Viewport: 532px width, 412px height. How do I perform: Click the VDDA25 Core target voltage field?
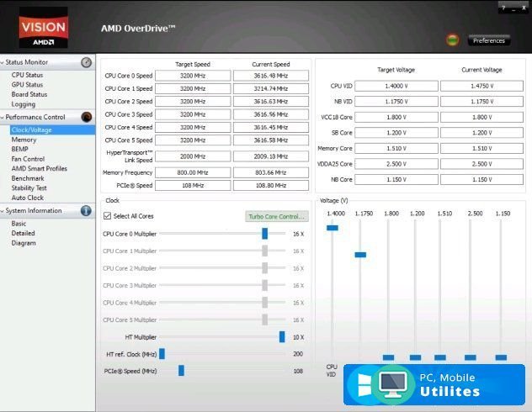(396, 164)
